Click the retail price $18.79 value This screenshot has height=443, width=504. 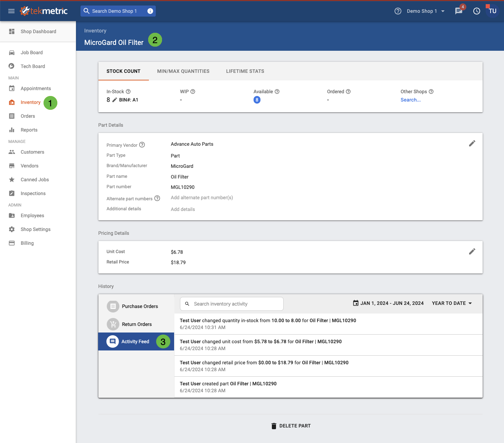click(178, 262)
